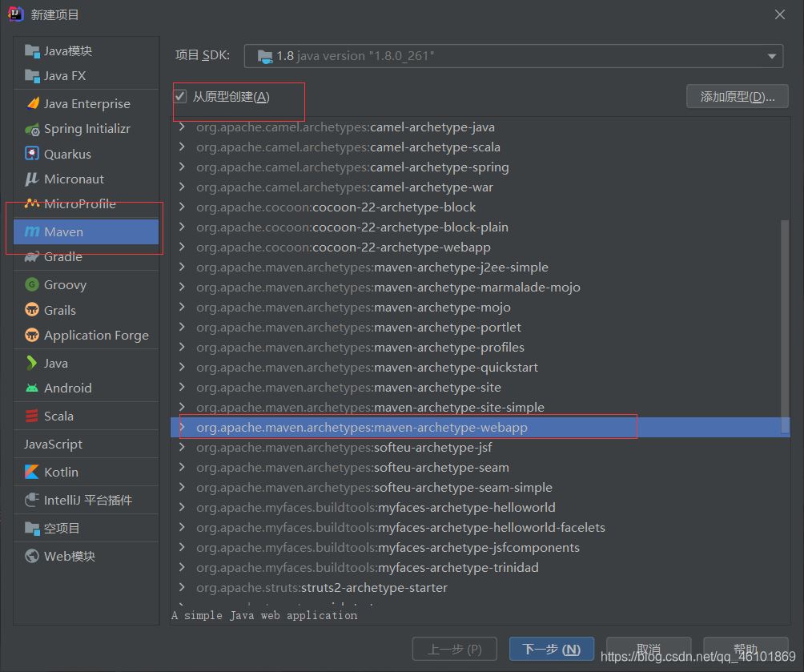Click the IntelliJ logo in title bar
Viewport: 804px width, 672px height.
click(x=15, y=14)
